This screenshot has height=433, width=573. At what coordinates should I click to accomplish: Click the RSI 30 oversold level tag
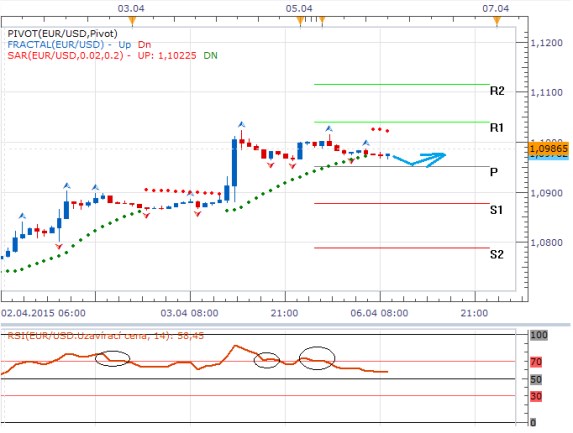536,396
